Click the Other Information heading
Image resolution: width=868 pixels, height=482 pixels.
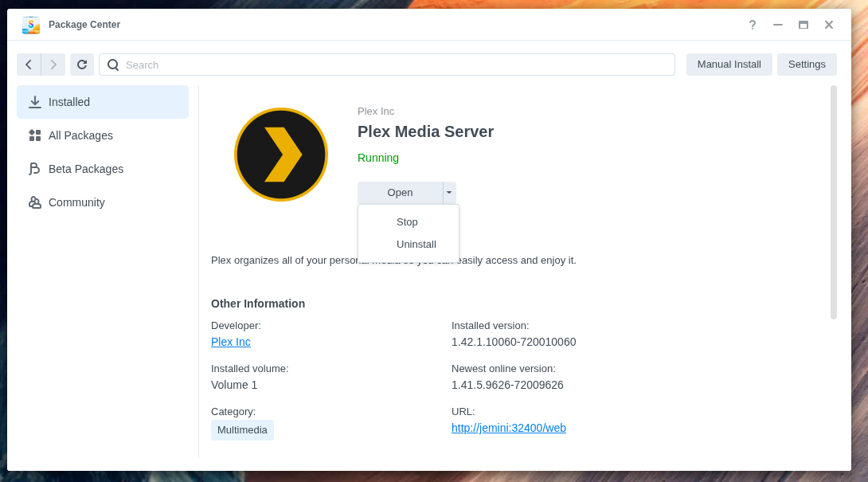258,304
